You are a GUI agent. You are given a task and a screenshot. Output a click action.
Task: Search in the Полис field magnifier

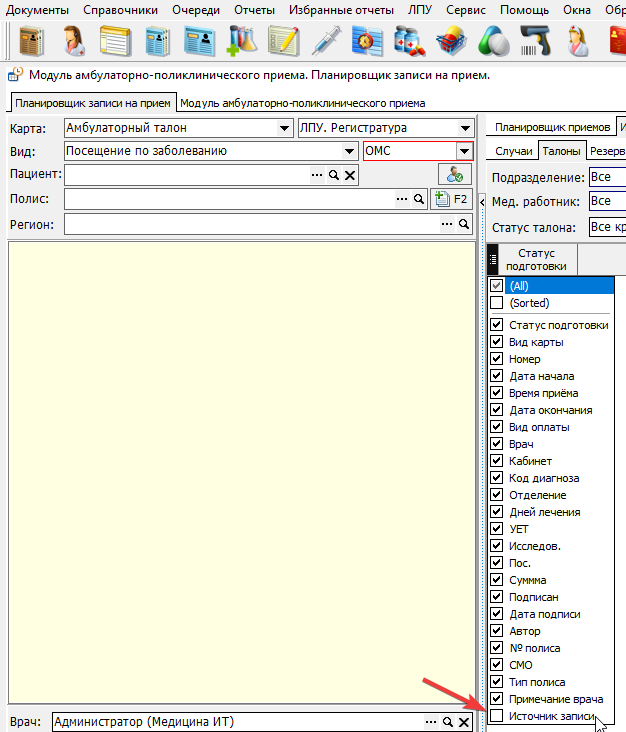(x=419, y=199)
